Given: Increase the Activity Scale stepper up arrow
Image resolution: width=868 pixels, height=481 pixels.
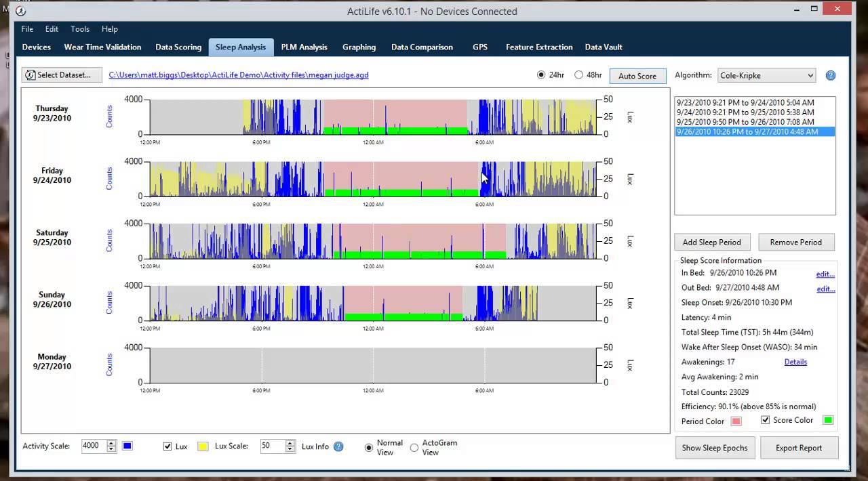Looking at the screenshot, I should [111, 443].
